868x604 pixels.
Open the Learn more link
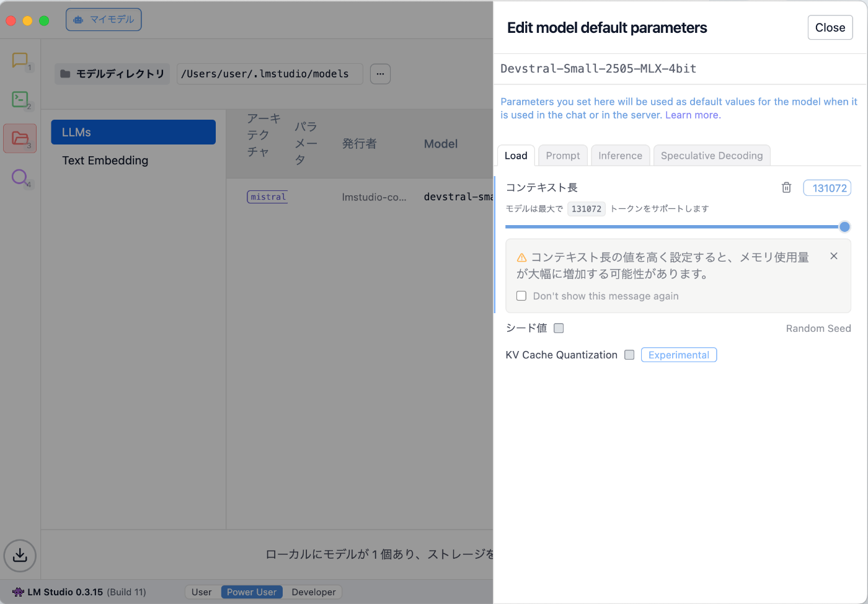click(x=693, y=115)
